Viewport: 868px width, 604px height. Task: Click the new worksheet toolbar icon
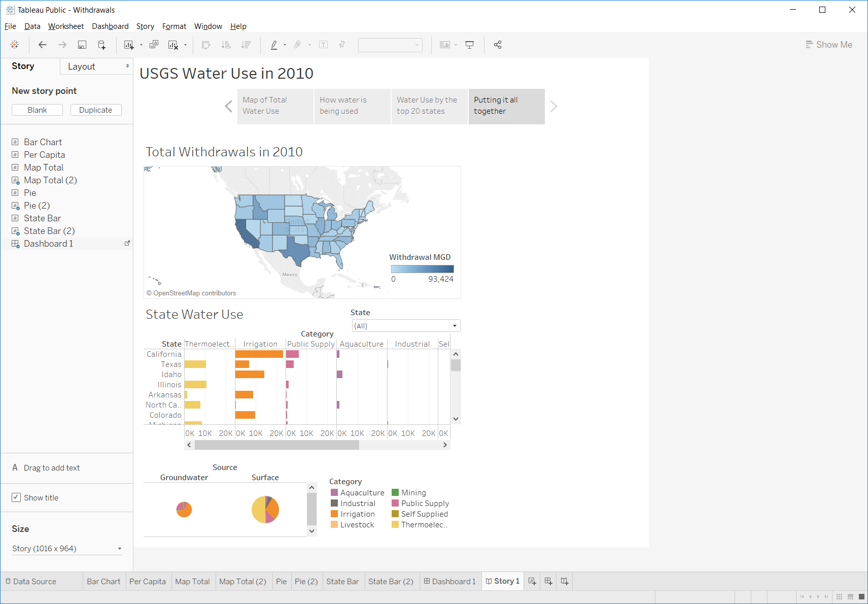128,45
